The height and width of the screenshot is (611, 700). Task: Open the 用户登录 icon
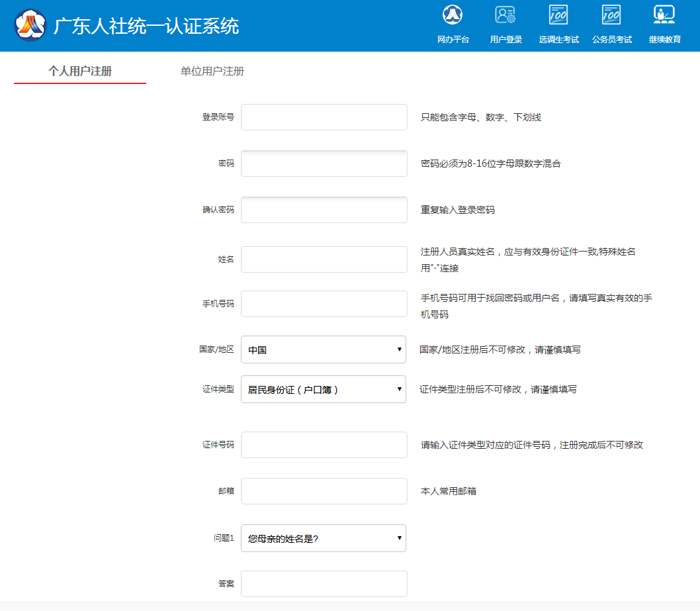pyautogui.click(x=505, y=15)
